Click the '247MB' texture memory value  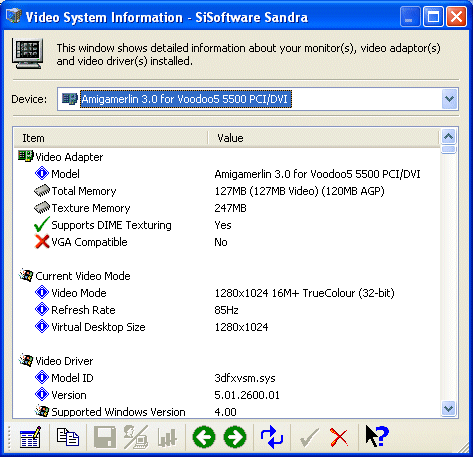(230, 208)
